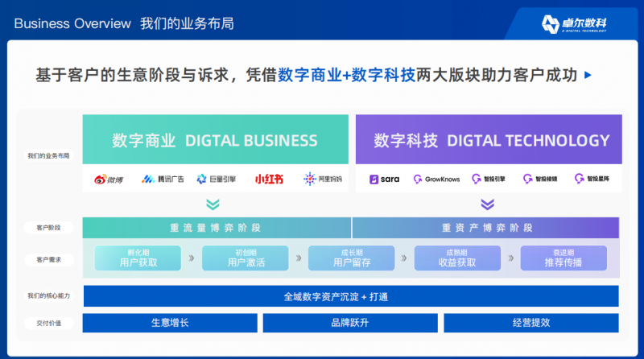644x359 pixels.
Task: Select the 智投星阵 logo
Action: coord(592,179)
